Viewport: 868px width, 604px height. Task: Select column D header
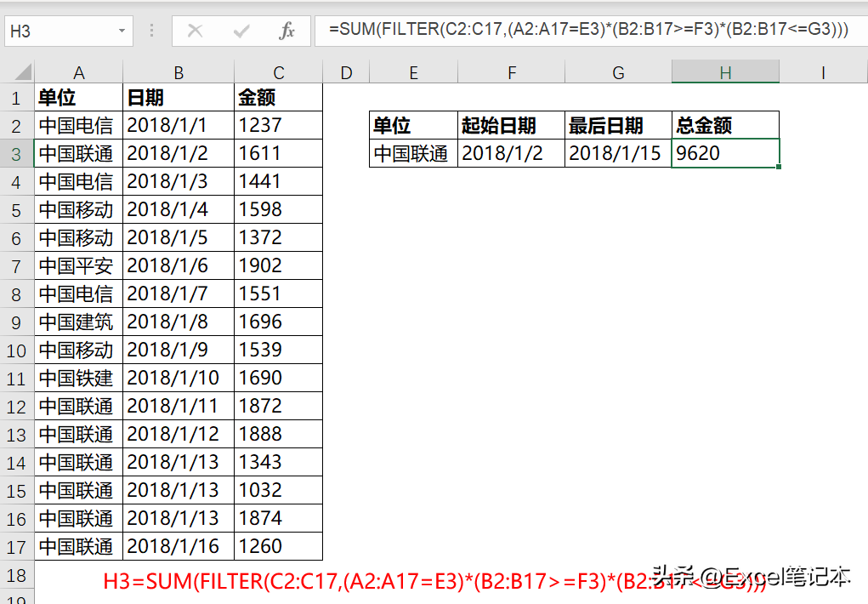coord(346,72)
